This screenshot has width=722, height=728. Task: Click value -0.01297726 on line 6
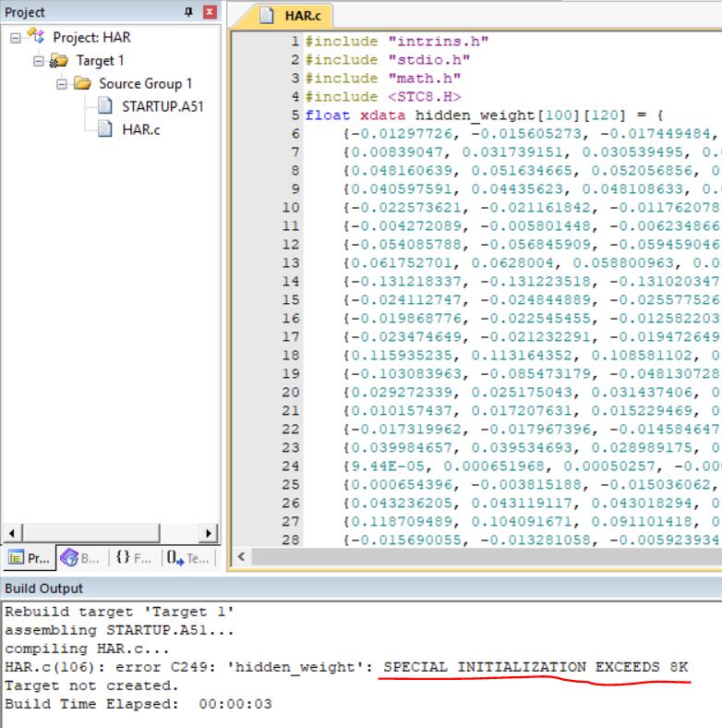pos(402,134)
